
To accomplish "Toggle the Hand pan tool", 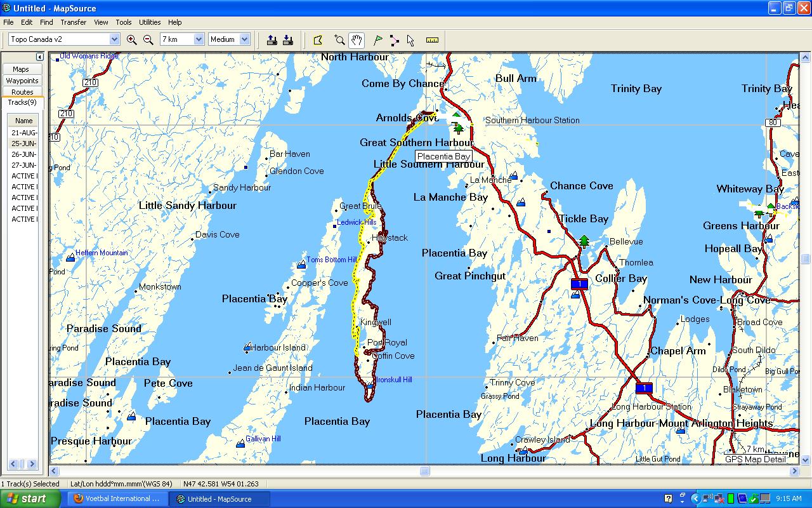I will pos(357,39).
